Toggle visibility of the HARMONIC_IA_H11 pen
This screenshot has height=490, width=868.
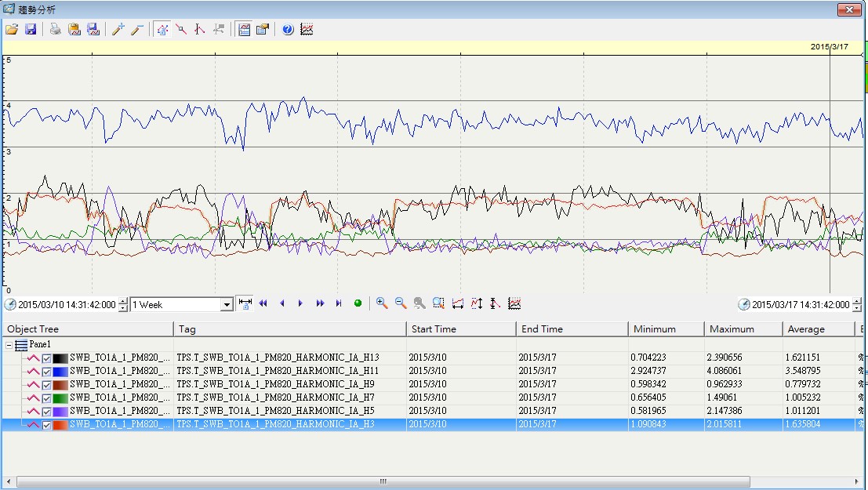pyautogui.click(x=47, y=371)
